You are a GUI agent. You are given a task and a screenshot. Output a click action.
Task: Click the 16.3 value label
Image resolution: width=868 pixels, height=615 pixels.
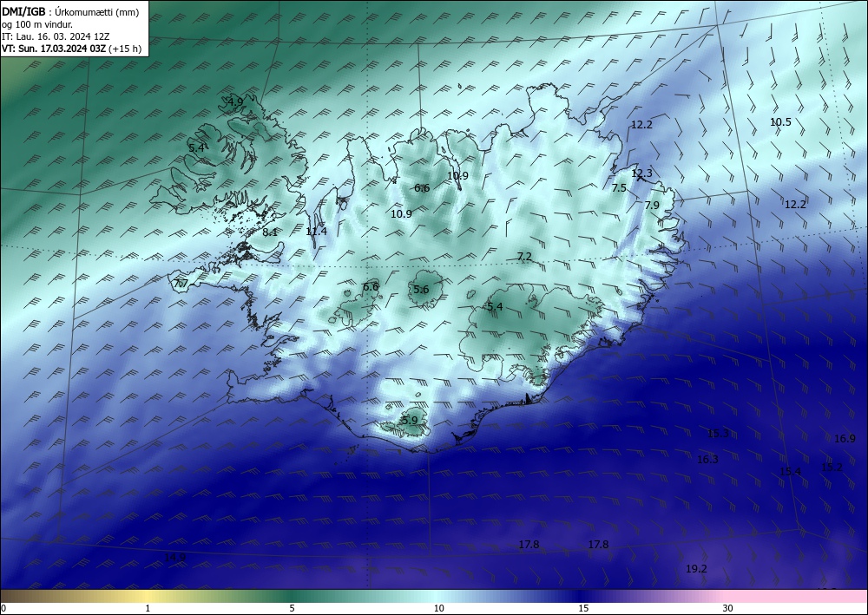click(707, 460)
